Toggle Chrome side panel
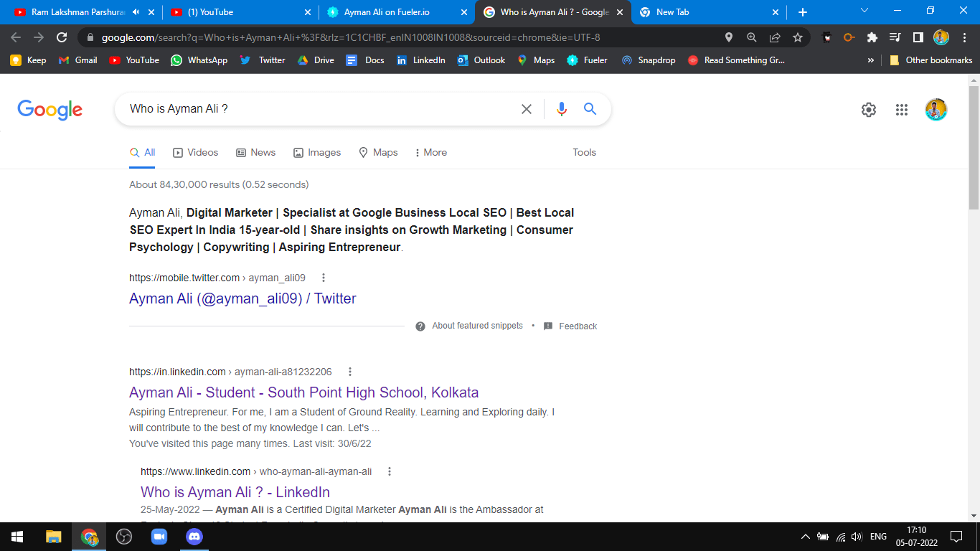 918,37
